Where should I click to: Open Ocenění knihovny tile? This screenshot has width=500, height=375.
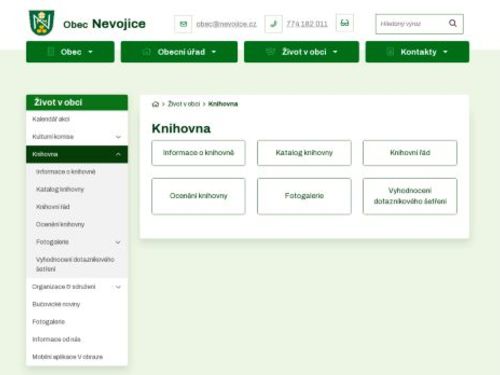(x=198, y=196)
